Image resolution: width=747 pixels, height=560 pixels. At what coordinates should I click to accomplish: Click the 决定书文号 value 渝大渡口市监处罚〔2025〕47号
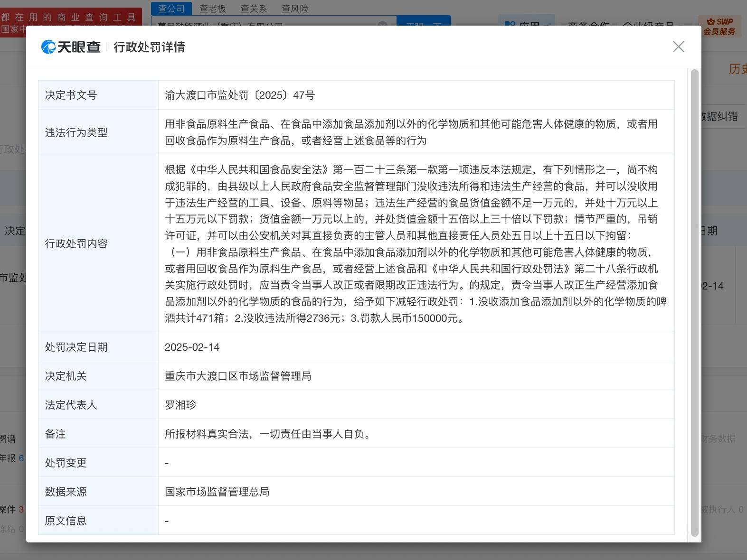pyautogui.click(x=239, y=95)
